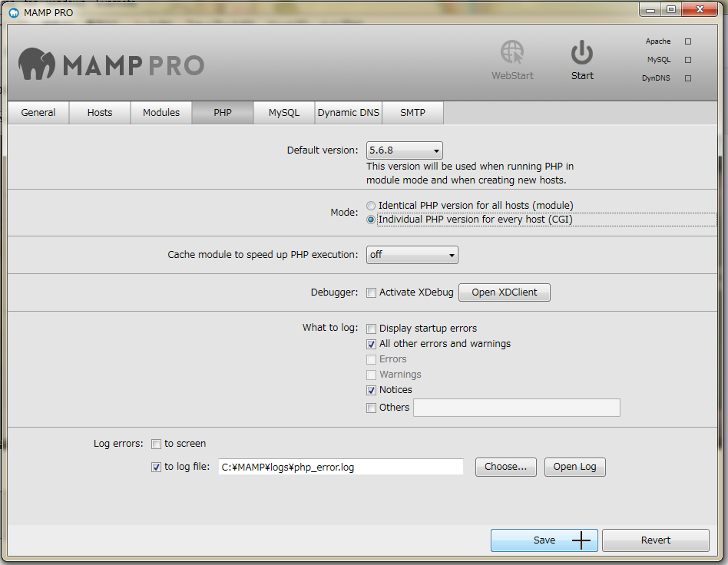The height and width of the screenshot is (565, 728).
Task: Open the Hosts tab
Action: (x=99, y=112)
